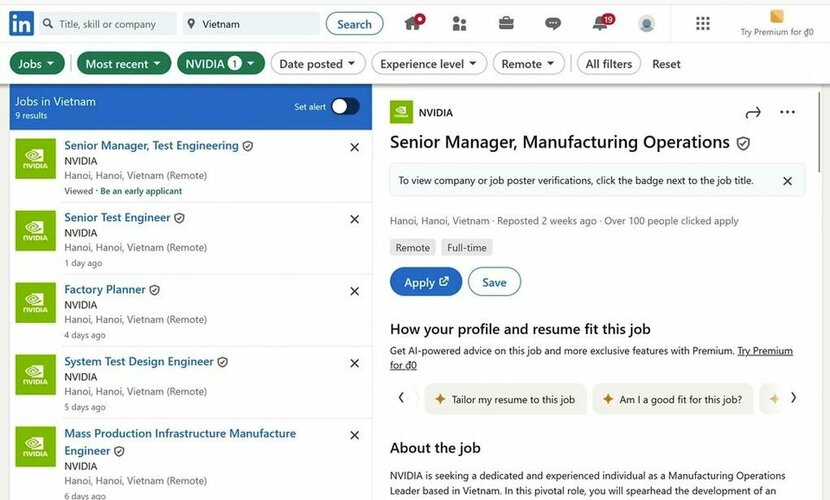Viewport: 830px width, 500px height.
Task: Show next AI suggestion with right chevron
Action: 793,398
